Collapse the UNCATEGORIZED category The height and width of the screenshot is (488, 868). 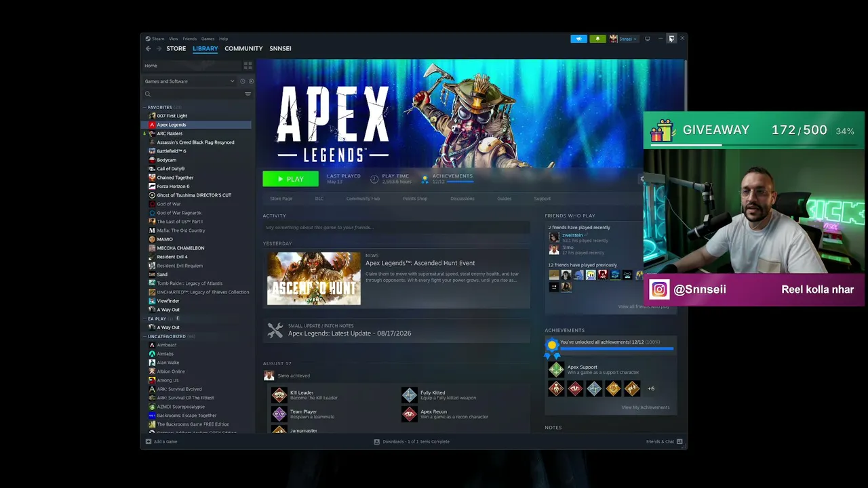point(144,336)
